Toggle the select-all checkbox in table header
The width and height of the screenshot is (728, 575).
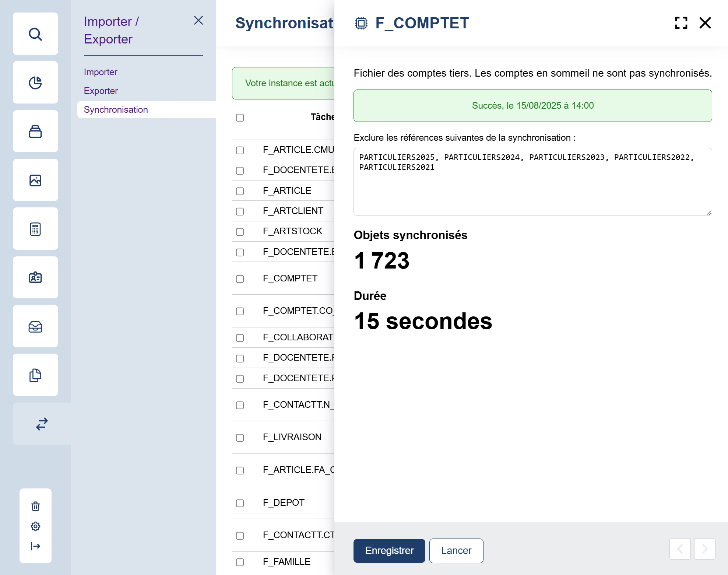tap(240, 118)
